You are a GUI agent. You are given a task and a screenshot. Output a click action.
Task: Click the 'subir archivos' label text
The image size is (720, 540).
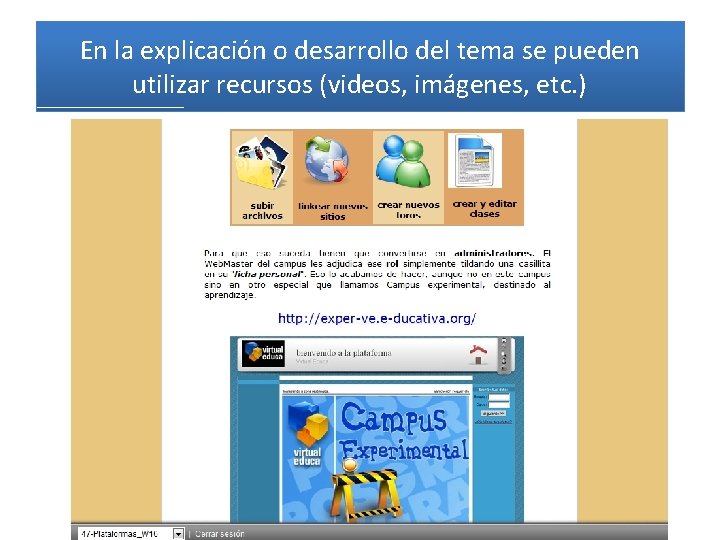click(262, 211)
